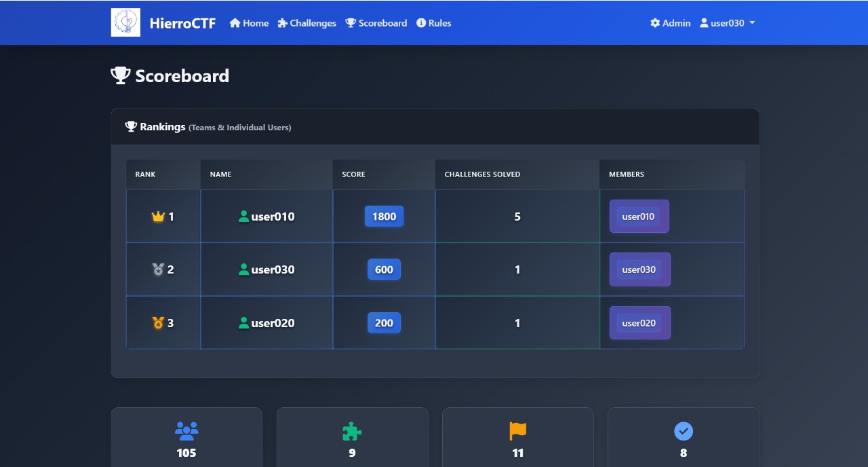868x467 pixels.
Task: Click the blue checkmark icon above the 8
Action: [x=683, y=430]
